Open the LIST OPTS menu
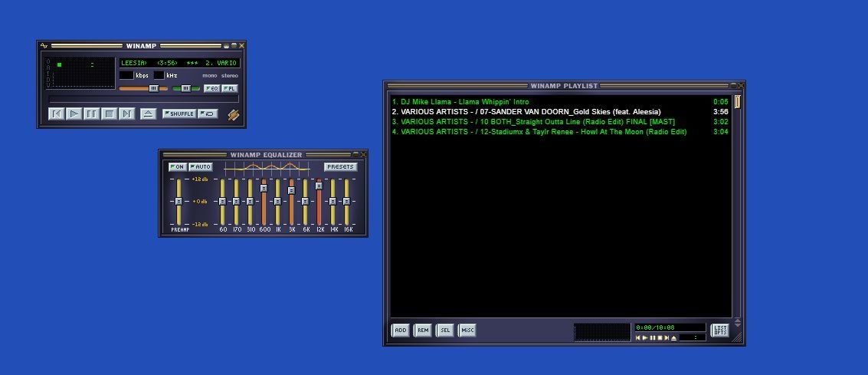This screenshot has height=375, width=868. click(720, 331)
